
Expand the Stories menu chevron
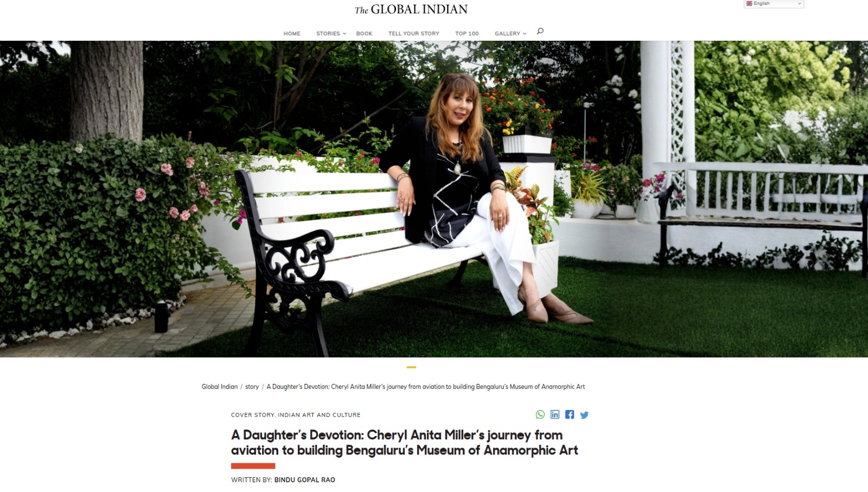click(344, 34)
